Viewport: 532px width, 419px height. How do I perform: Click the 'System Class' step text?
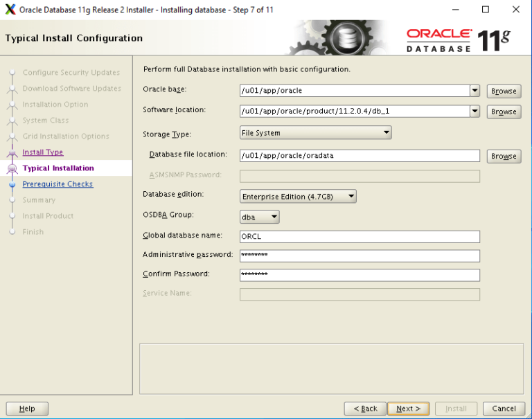tap(46, 121)
